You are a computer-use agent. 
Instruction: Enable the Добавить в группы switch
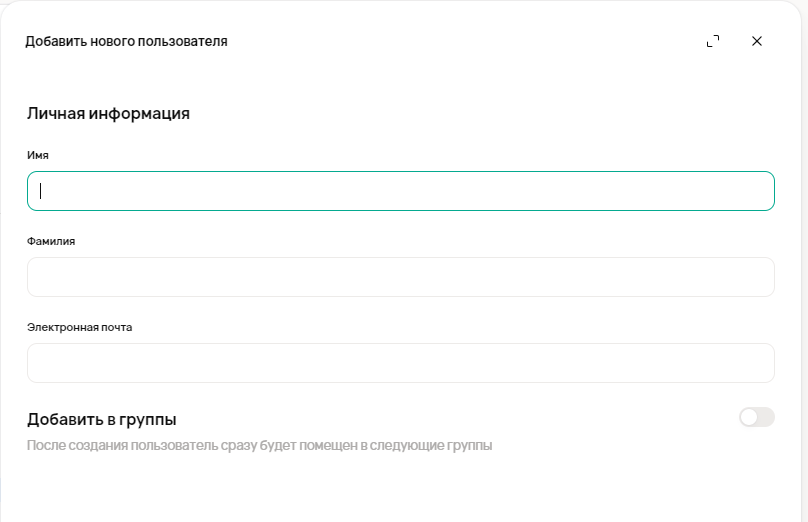click(756, 417)
